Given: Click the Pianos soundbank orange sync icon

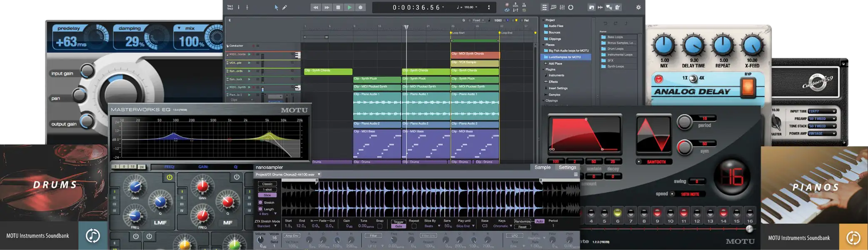Looking at the screenshot, I should click(x=853, y=237).
